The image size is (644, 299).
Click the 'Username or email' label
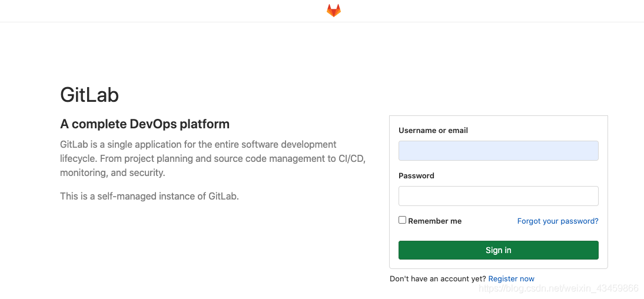click(x=433, y=130)
